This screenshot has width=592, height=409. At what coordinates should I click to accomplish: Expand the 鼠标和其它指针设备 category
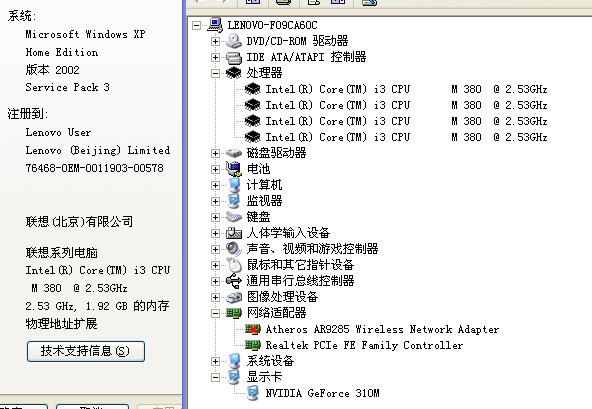coord(215,265)
